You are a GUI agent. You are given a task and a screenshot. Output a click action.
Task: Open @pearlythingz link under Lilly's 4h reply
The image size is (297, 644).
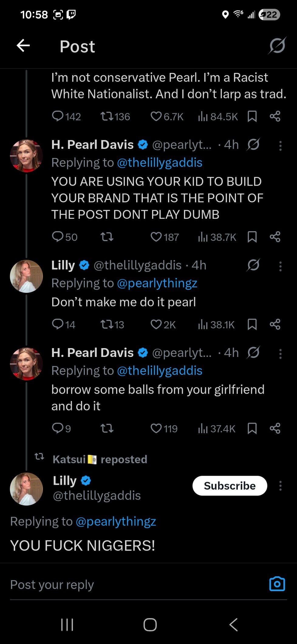[157, 283]
